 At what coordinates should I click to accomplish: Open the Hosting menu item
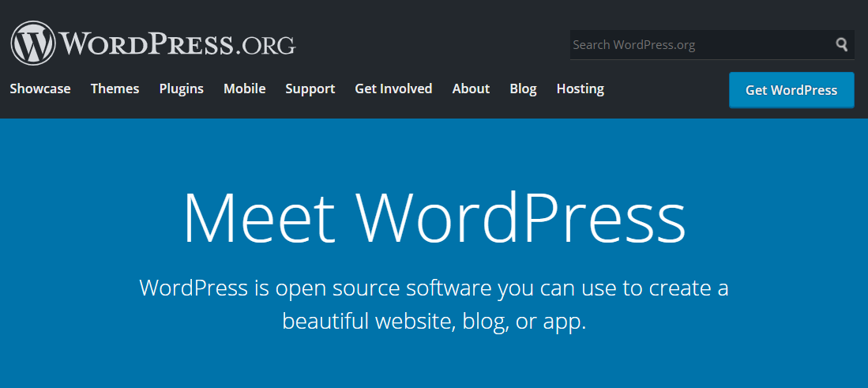coord(581,89)
